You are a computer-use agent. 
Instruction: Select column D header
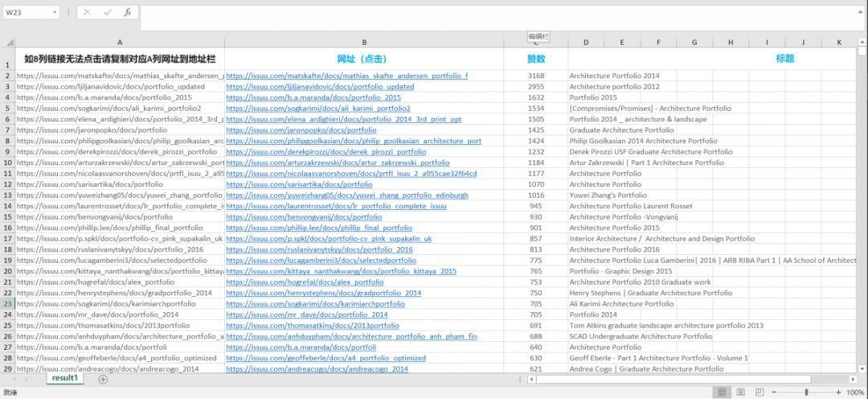pyautogui.click(x=586, y=42)
